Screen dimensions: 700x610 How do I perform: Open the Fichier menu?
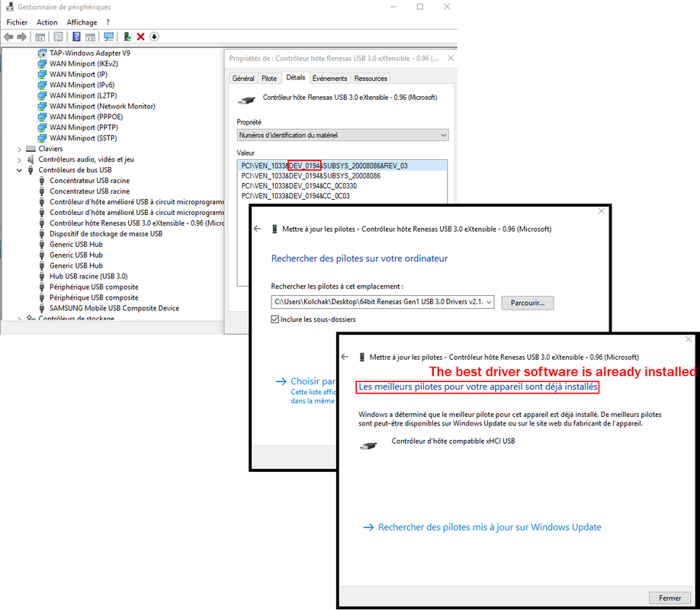pyautogui.click(x=17, y=22)
